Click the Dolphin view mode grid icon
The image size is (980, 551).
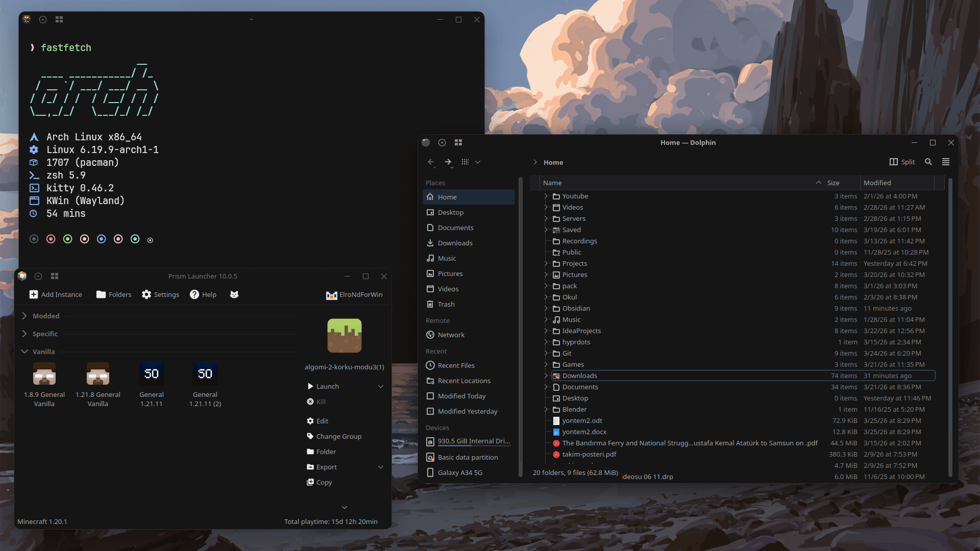point(465,162)
